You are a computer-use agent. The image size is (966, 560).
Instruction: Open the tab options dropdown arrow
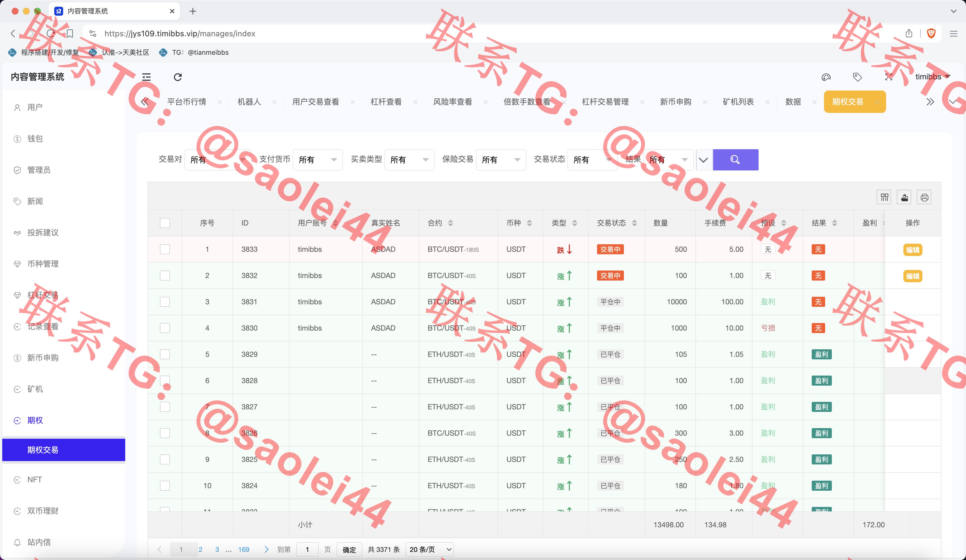point(953,101)
